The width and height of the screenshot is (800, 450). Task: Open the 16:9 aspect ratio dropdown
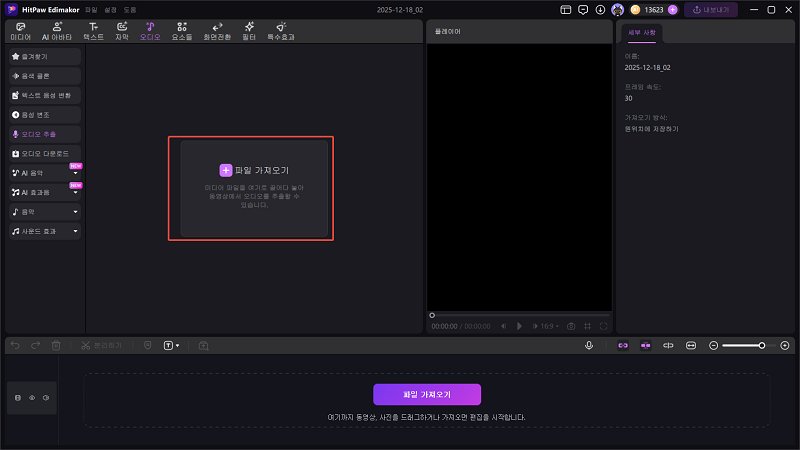(549, 326)
